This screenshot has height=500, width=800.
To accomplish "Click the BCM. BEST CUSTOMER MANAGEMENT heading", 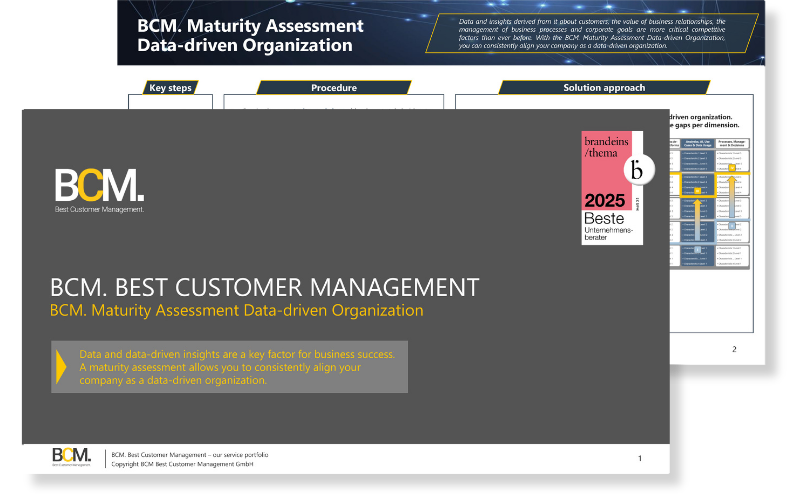I will 264,287.
